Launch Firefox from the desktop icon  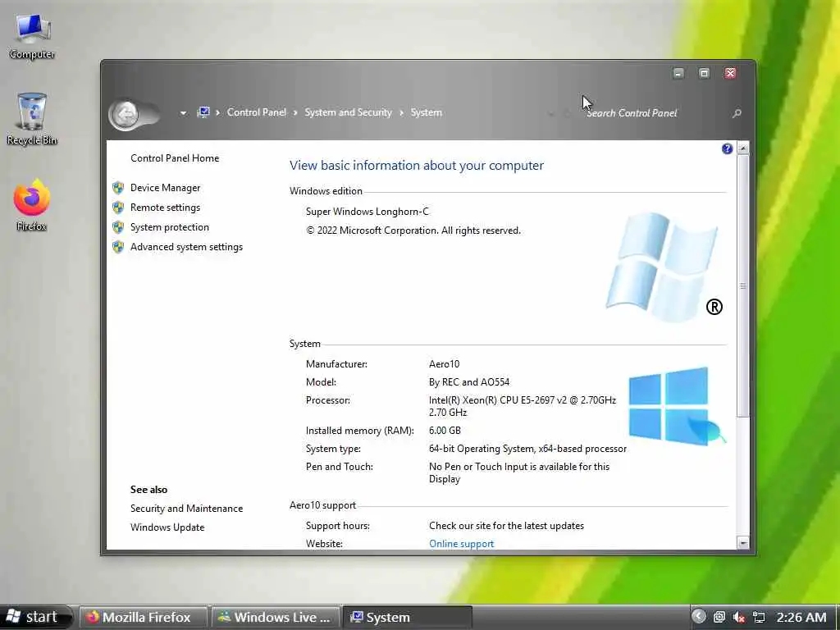click(x=32, y=205)
